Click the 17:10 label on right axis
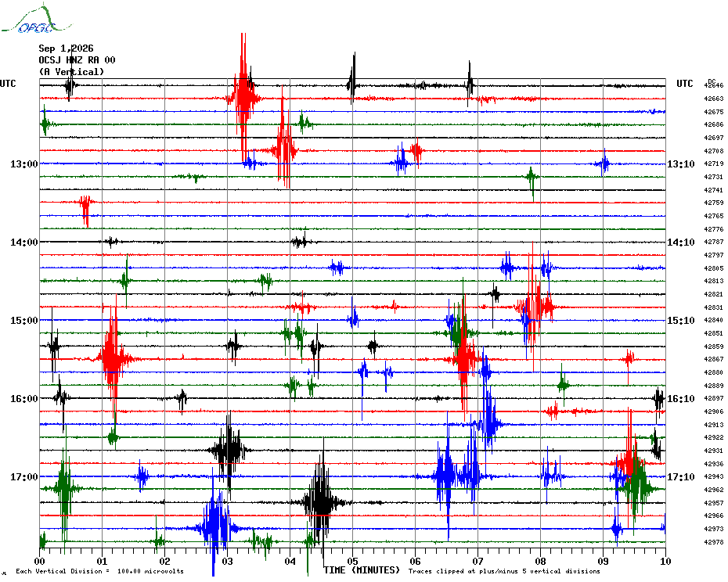728x582 pixels. click(x=681, y=477)
